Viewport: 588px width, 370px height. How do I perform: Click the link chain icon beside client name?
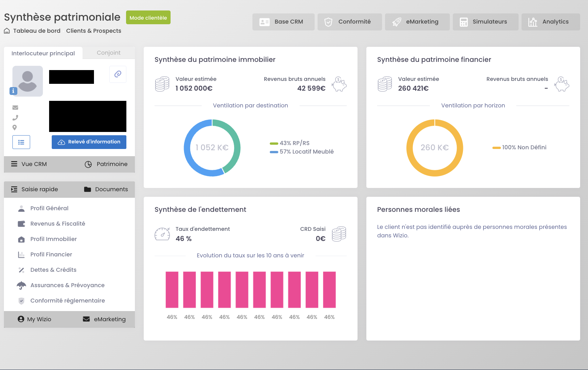[118, 74]
